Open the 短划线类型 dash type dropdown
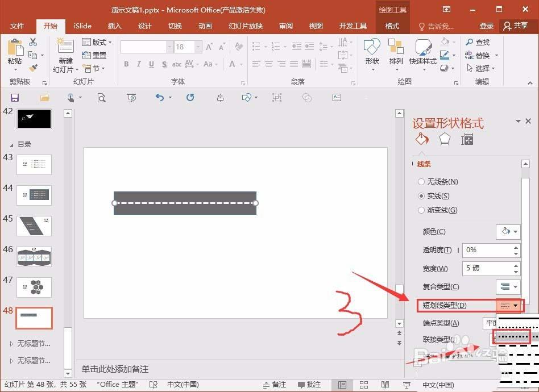539x392 pixels. (x=508, y=306)
